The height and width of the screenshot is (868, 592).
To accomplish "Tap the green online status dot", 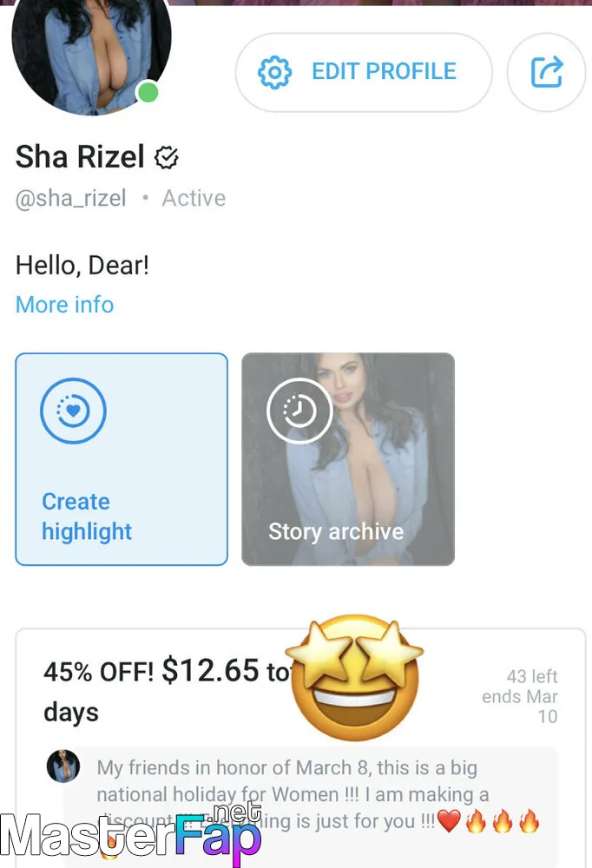I will [148, 92].
